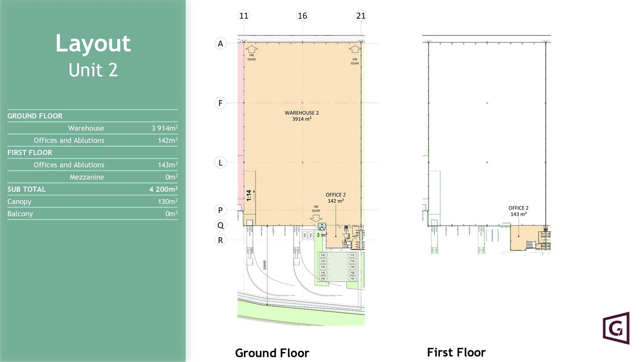Select grid marker circle 16
This screenshot has width=644, height=362.
click(x=302, y=16)
